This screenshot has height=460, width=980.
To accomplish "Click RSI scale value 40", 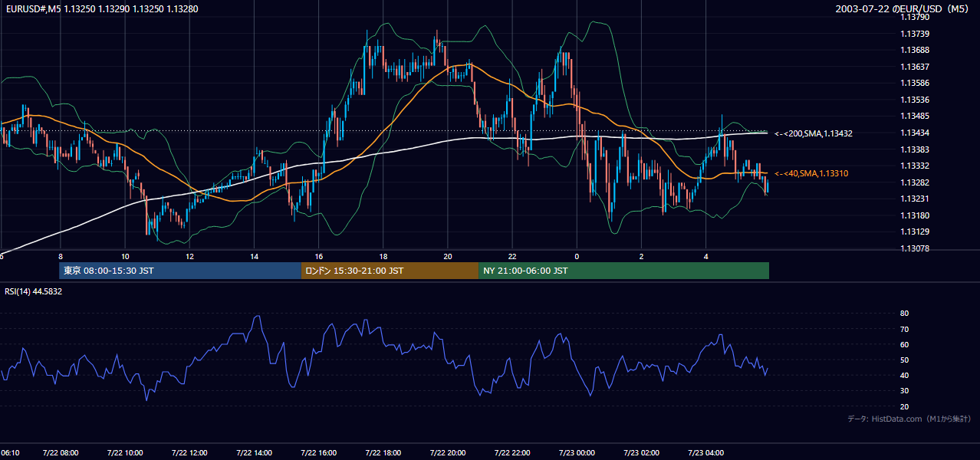I will 905,375.
